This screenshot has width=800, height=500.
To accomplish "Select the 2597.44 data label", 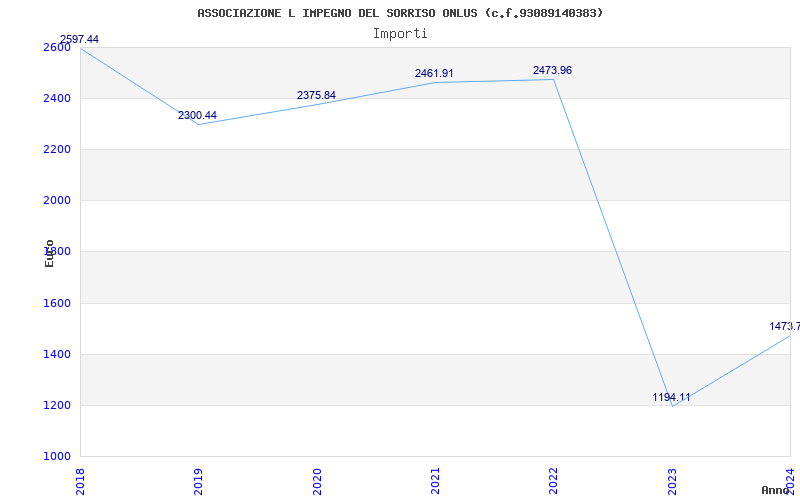I will 80,39.
